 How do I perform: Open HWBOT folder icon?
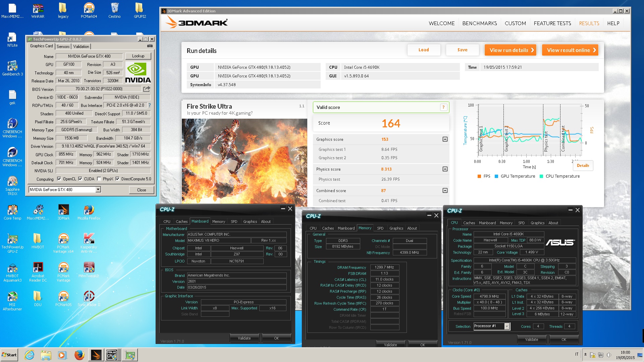(38, 241)
